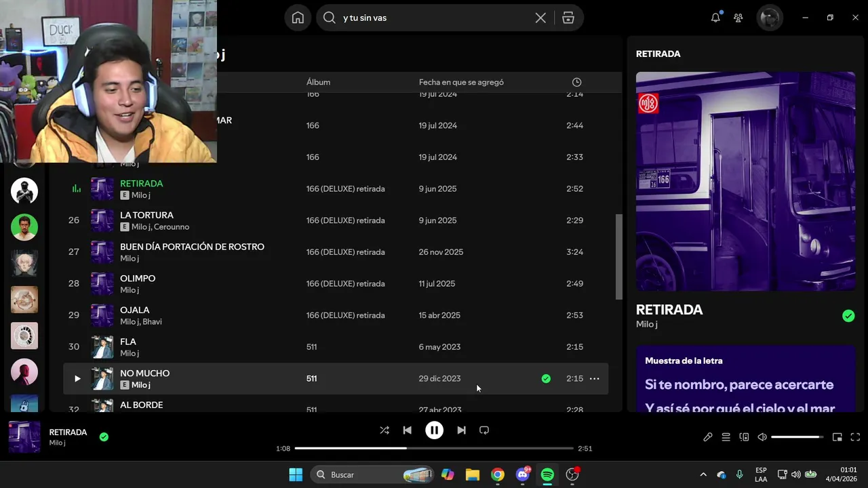The width and height of the screenshot is (868, 488).
Task: Adjust the Spotify volume slider
Action: click(x=797, y=437)
